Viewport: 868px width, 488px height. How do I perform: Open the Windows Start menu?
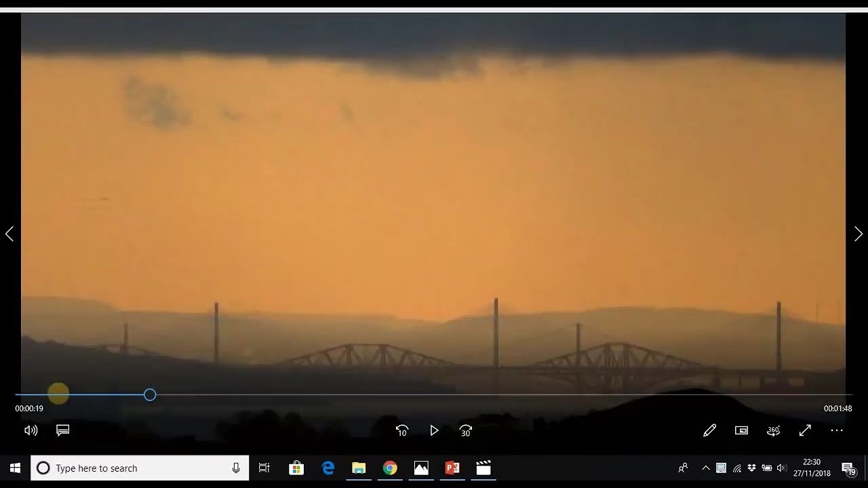tap(15, 468)
